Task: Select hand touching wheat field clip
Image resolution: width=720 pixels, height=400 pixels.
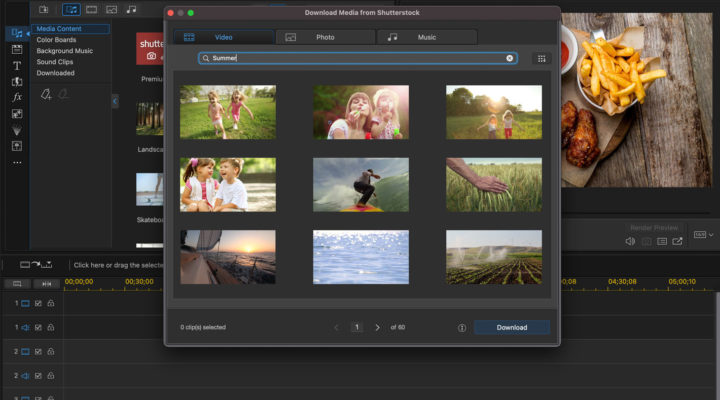Action: click(494, 185)
